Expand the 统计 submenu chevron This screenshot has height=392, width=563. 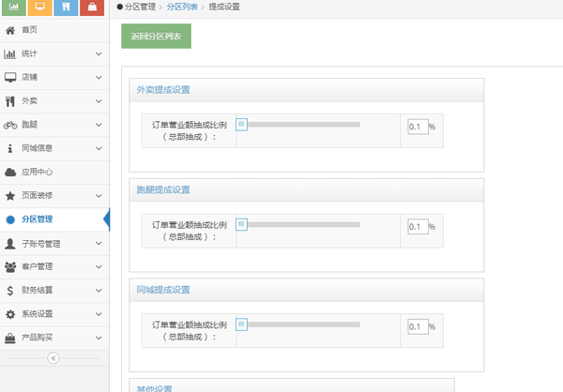pos(99,53)
